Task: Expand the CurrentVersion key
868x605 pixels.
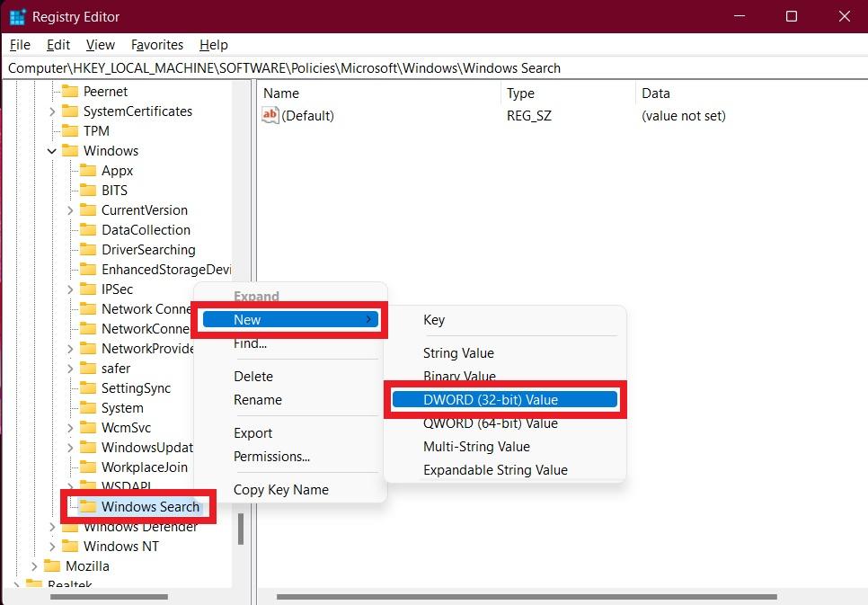Action: 70,210
